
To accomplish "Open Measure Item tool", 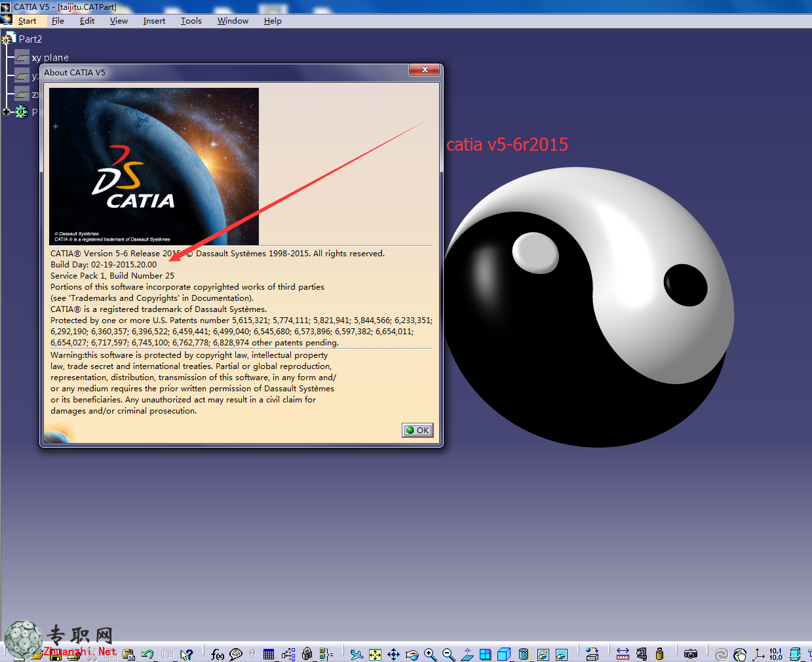I will 642,654.
